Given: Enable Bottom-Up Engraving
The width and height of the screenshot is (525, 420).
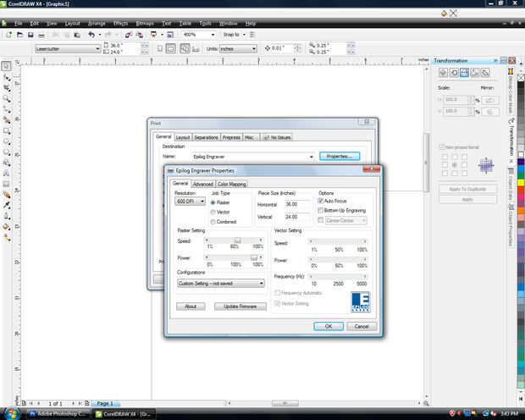Looking at the screenshot, I should 320,210.
